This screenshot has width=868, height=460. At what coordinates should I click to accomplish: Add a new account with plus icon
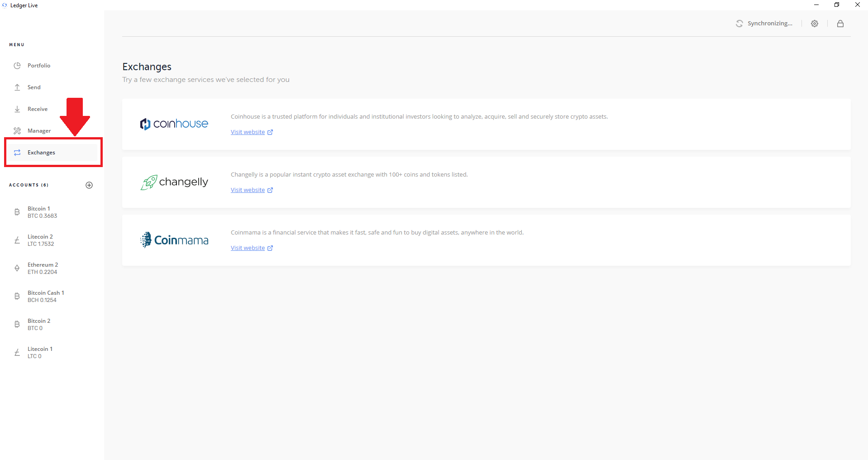pos(89,185)
